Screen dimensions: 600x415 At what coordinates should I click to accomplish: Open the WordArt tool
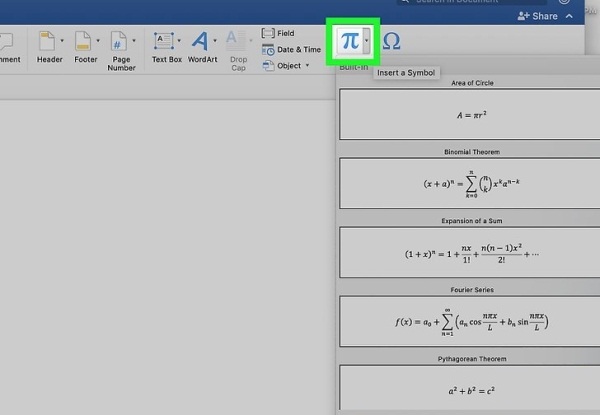pyautogui.click(x=201, y=42)
